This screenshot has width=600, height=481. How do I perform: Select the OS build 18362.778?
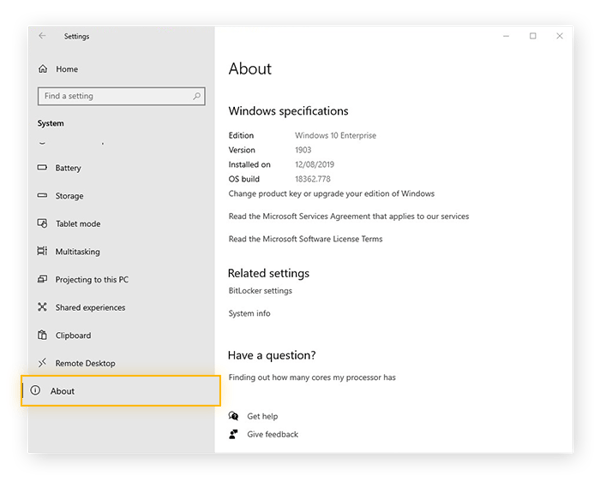(x=313, y=179)
